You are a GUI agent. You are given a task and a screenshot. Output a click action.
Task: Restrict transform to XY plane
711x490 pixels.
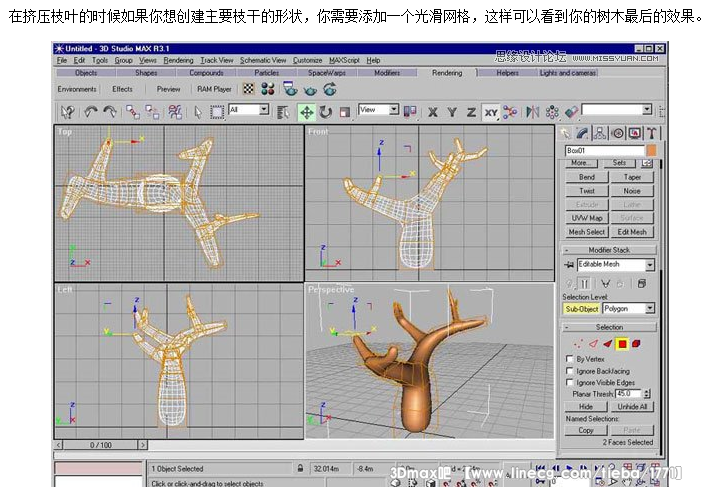(491, 112)
